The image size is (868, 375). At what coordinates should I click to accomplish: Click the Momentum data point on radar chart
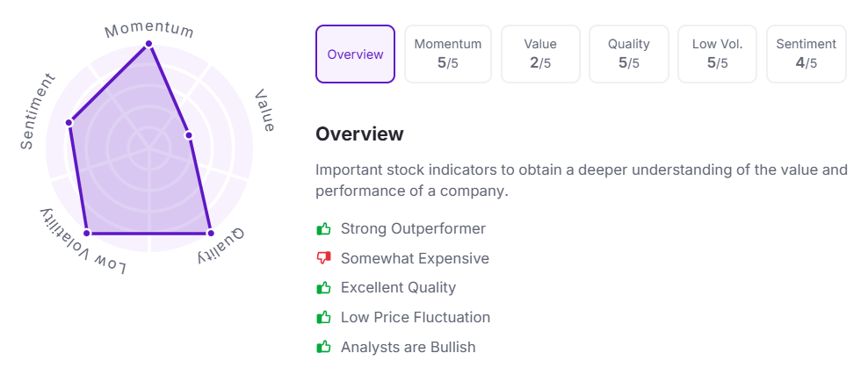(x=149, y=43)
